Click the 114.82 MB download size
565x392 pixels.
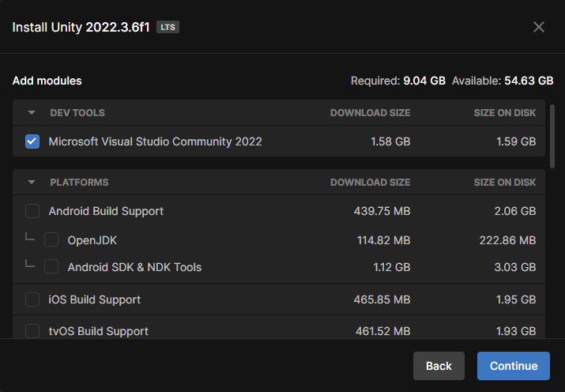(x=384, y=240)
